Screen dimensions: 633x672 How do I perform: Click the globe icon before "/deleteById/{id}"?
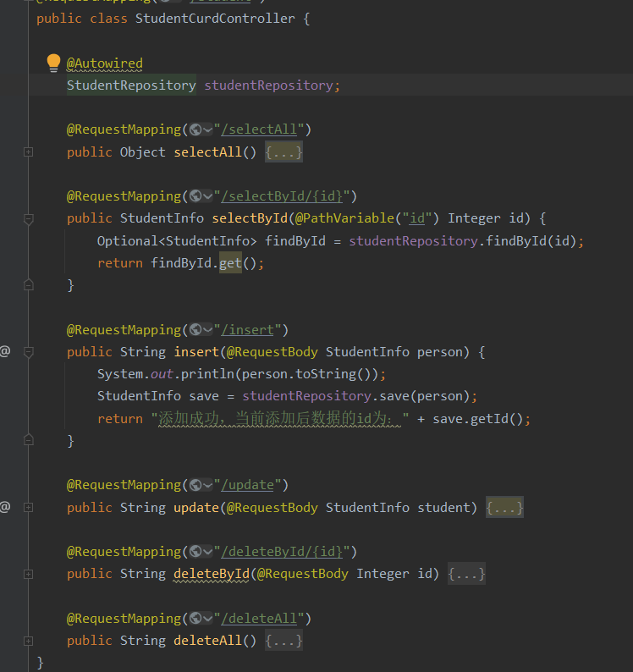[195, 552]
